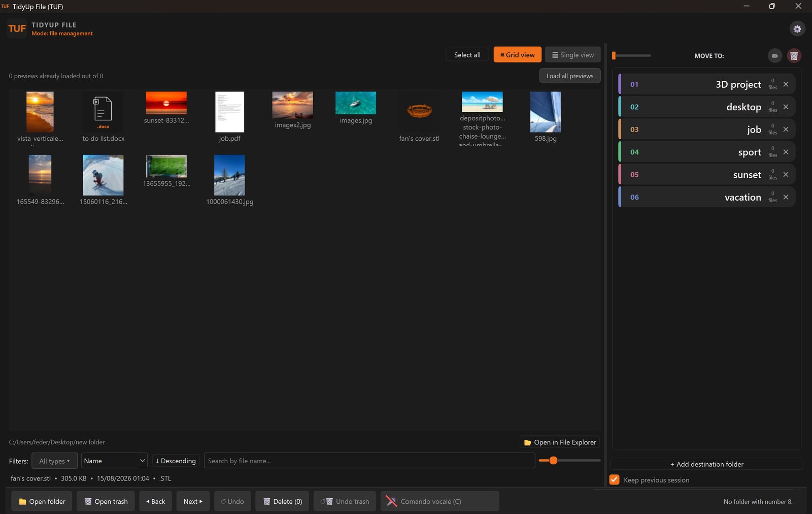Toggle Descending sort order

pyautogui.click(x=176, y=461)
